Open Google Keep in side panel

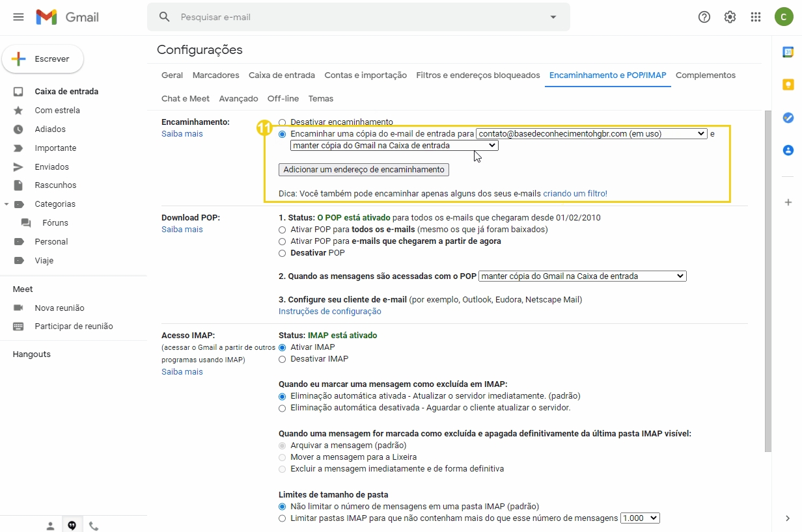pyautogui.click(x=788, y=85)
